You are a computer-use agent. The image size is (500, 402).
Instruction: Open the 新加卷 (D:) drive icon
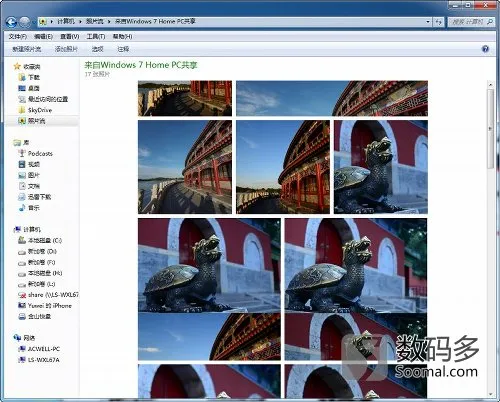coord(22,252)
